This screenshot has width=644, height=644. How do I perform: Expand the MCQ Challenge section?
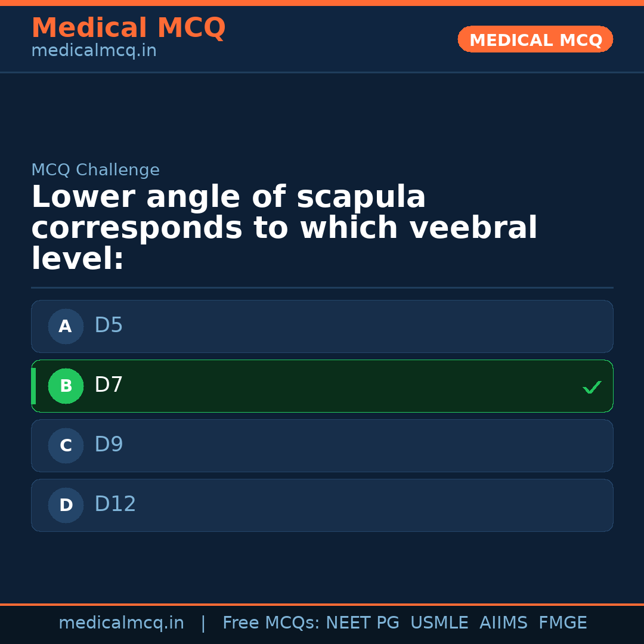pos(95,170)
